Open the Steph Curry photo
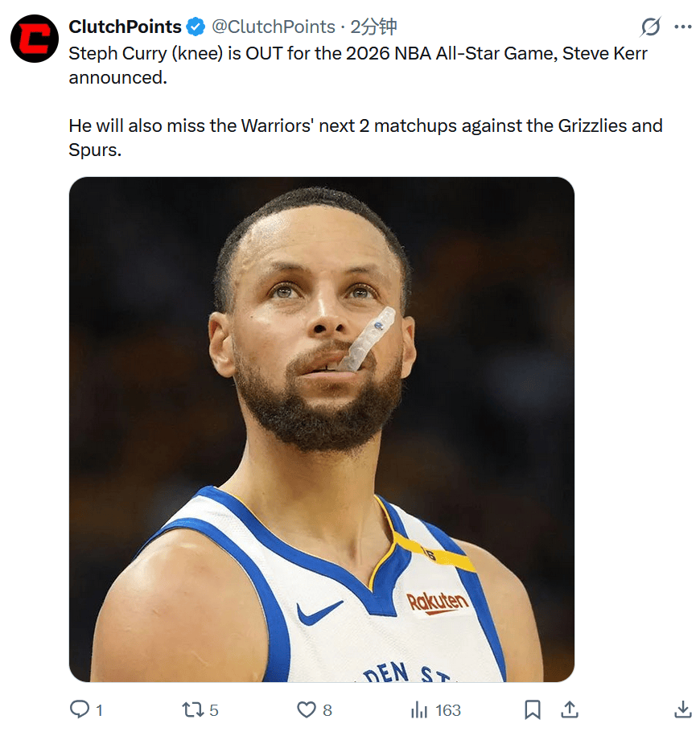Viewport: 700px width, 736px height. [321, 430]
